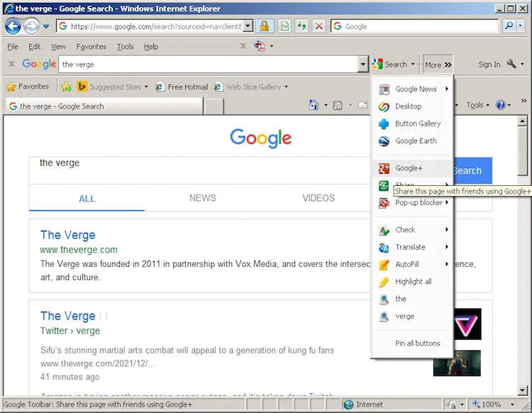Launch Google Earth from the More menu
532x413 pixels.
[415, 141]
